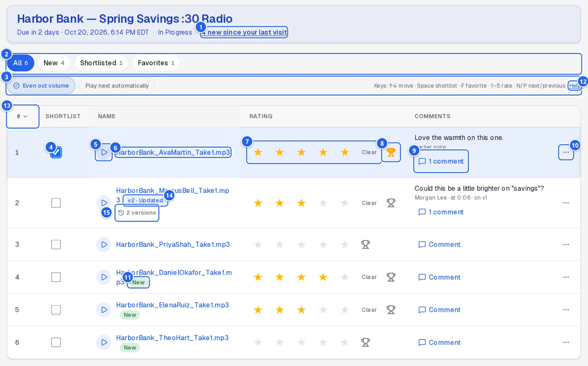Screen dimensions: 588x366
Task: Open more options for MarcusBell row
Action: pyautogui.click(x=566, y=203)
